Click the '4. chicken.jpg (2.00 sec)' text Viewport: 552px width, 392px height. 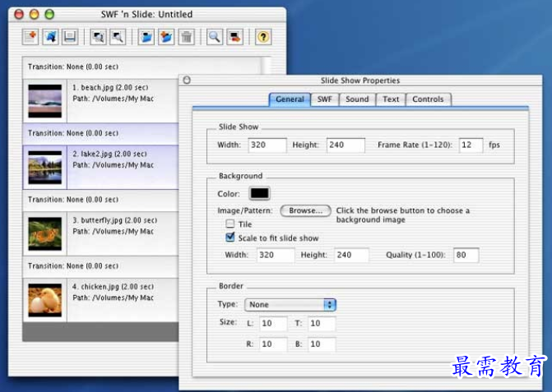pyautogui.click(x=113, y=287)
